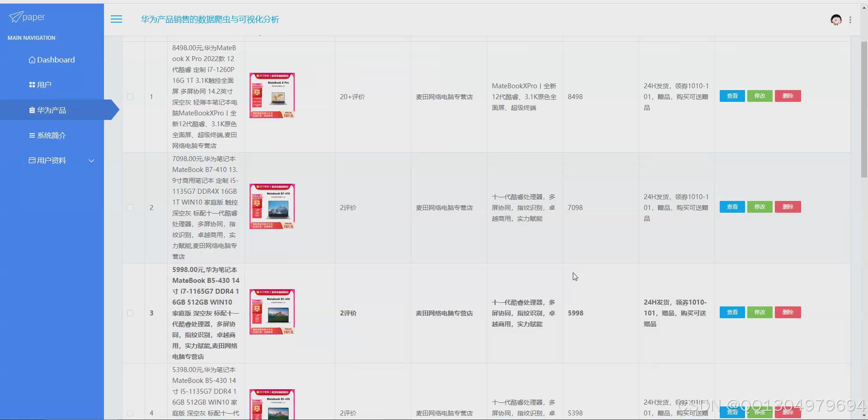Click 修改 button for price 8498 row
The image size is (868, 420).
760,96
